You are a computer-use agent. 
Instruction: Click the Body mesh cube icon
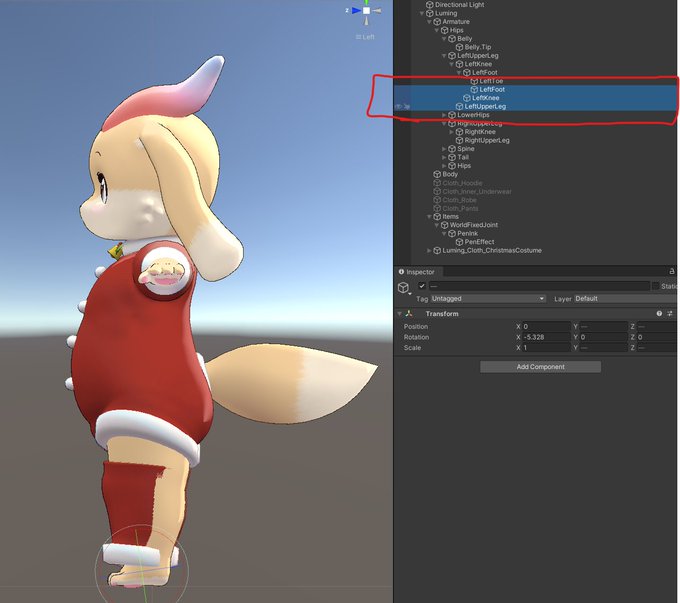(437, 174)
